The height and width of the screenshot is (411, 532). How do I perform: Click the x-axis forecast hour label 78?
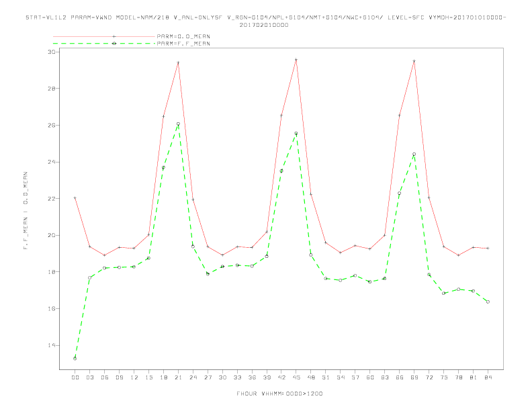point(459,377)
